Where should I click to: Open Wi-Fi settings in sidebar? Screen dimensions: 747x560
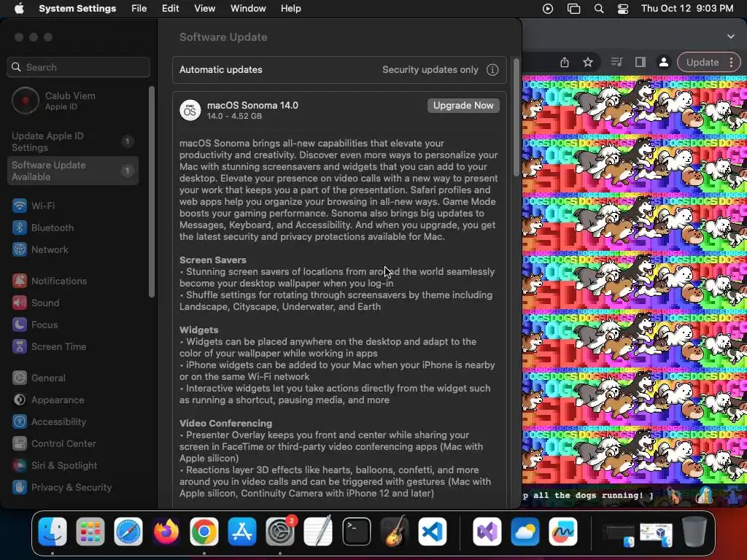[x=34, y=206]
